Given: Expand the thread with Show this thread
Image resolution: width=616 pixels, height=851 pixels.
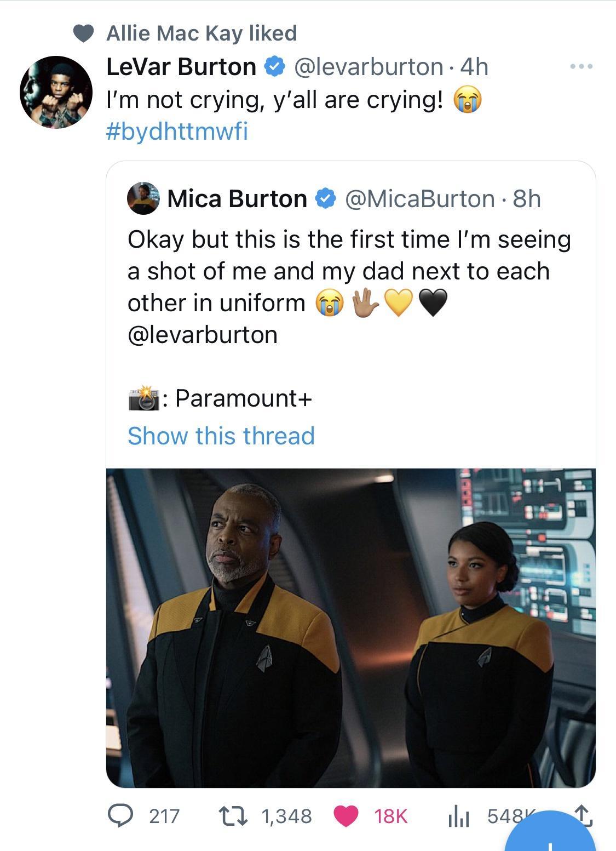Looking at the screenshot, I should [221, 436].
